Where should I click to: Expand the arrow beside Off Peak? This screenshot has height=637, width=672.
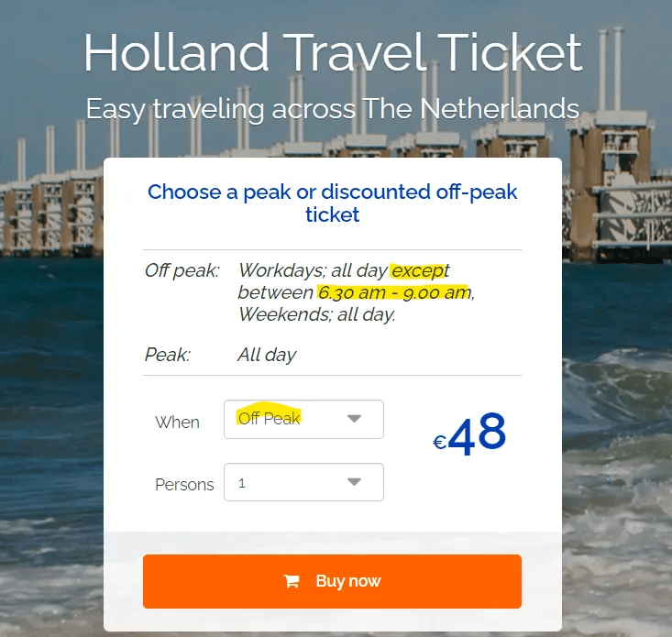pos(354,419)
